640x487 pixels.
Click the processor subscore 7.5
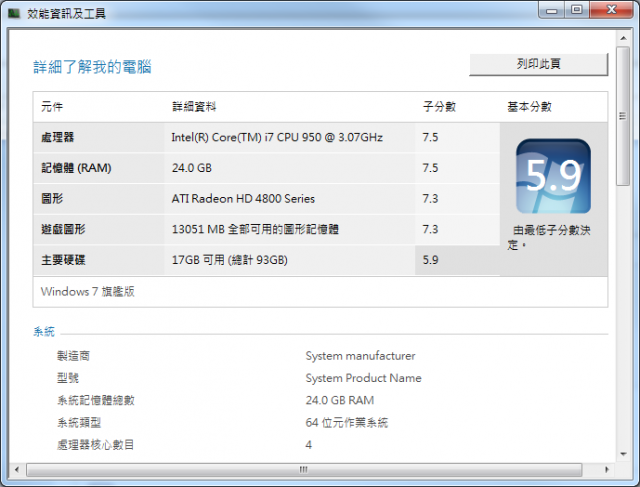pyautogui.click(x=430, y=137)
